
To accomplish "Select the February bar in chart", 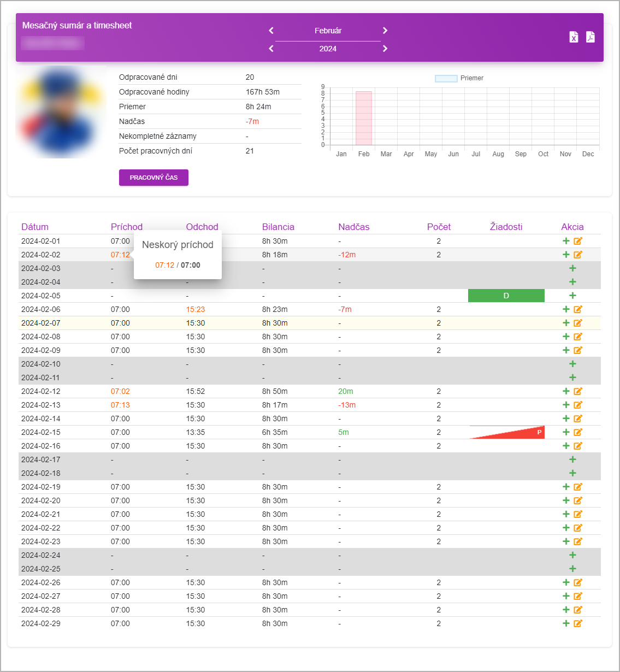I will [364, 118].
